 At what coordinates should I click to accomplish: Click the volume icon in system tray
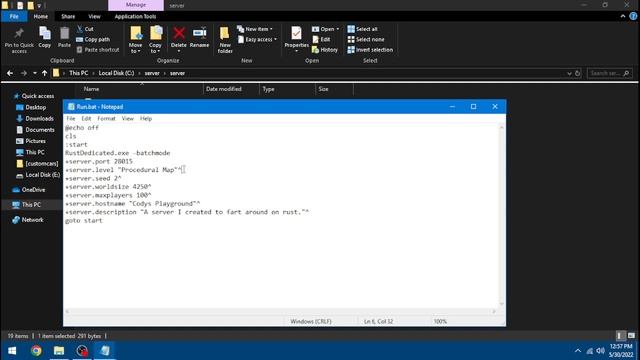[600, 351]
